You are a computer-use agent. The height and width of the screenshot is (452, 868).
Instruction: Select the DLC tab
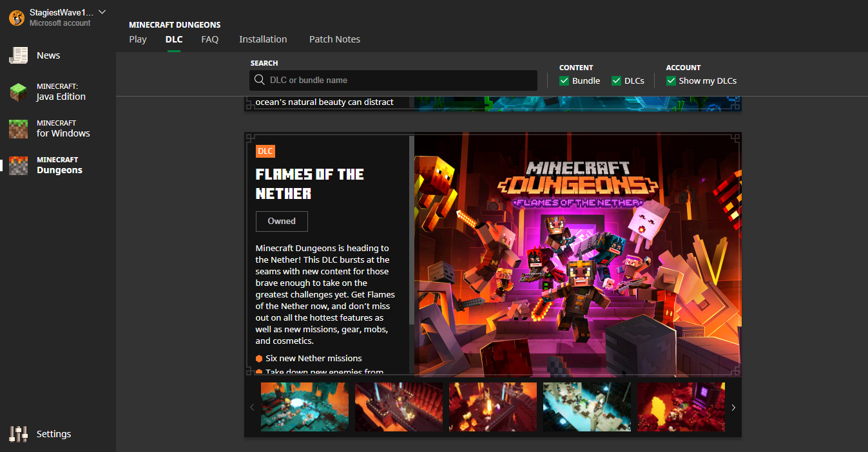click(174, 39)
